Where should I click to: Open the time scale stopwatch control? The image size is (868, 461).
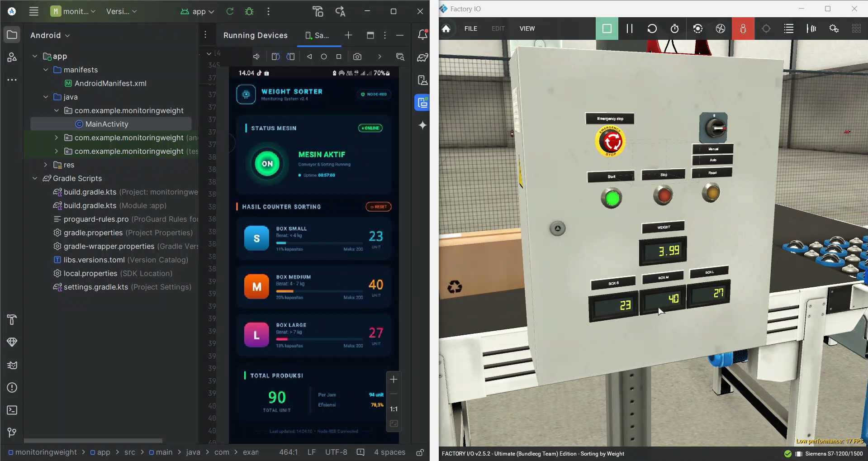(674, 29)
